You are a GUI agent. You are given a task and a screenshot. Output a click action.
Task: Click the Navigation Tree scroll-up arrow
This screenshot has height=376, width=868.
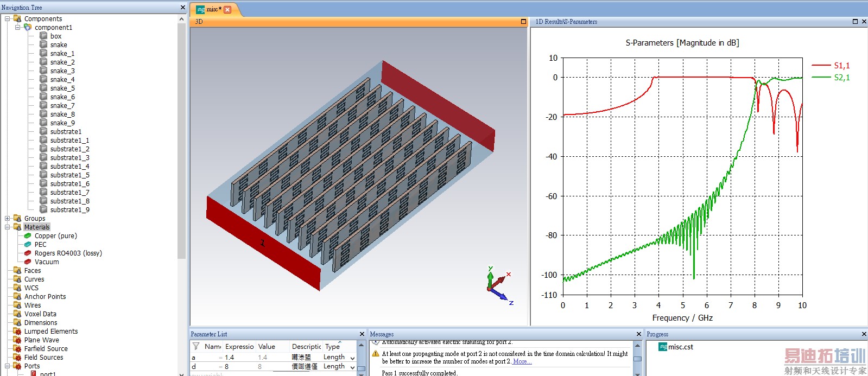click(182, 19)
